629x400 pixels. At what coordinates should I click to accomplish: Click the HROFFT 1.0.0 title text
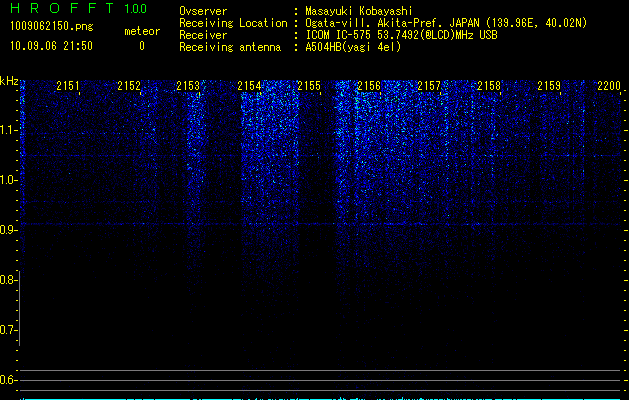pyautogui.click(x=79, y=8)
